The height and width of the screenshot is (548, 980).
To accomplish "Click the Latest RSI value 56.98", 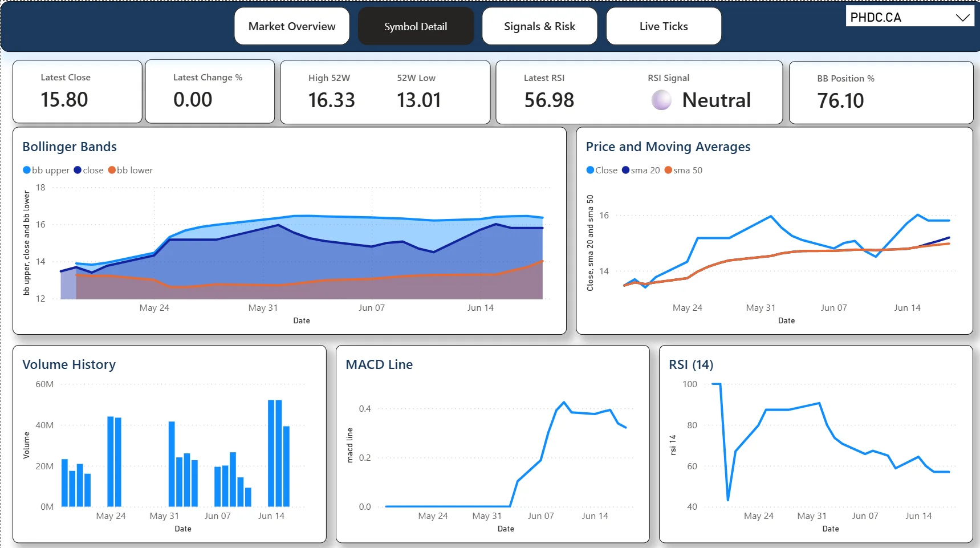I will [549, 100].
